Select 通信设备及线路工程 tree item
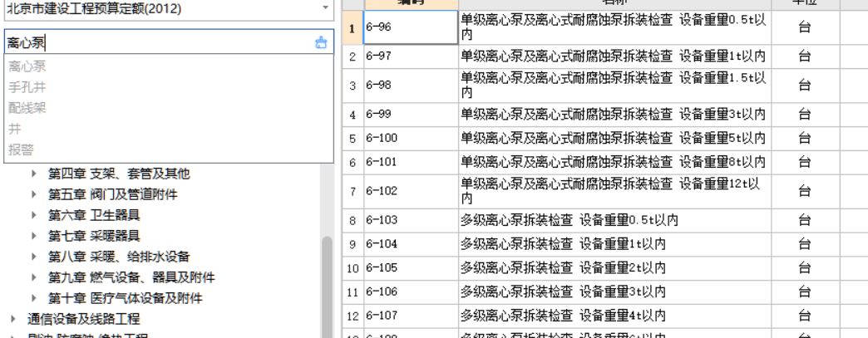The image size is (868, 338). (x=84, y=319)
